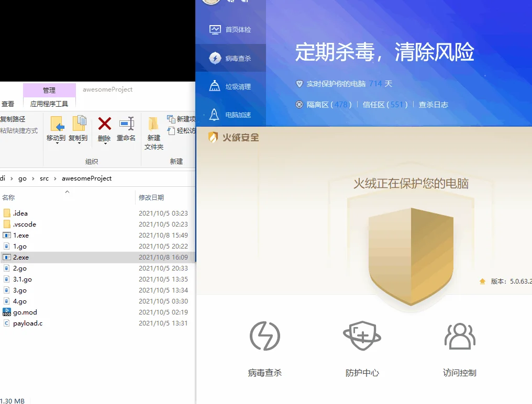Open the 隔离区 (478) link

click(329, 105)
